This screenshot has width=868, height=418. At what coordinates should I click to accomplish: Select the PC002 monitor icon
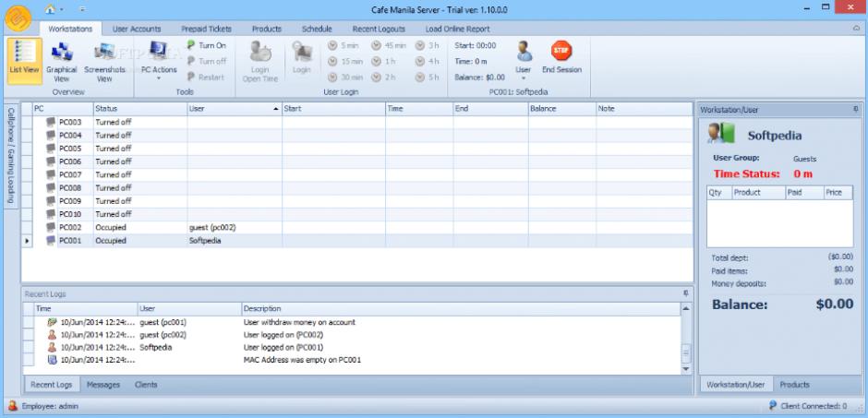tap(51, 227)
